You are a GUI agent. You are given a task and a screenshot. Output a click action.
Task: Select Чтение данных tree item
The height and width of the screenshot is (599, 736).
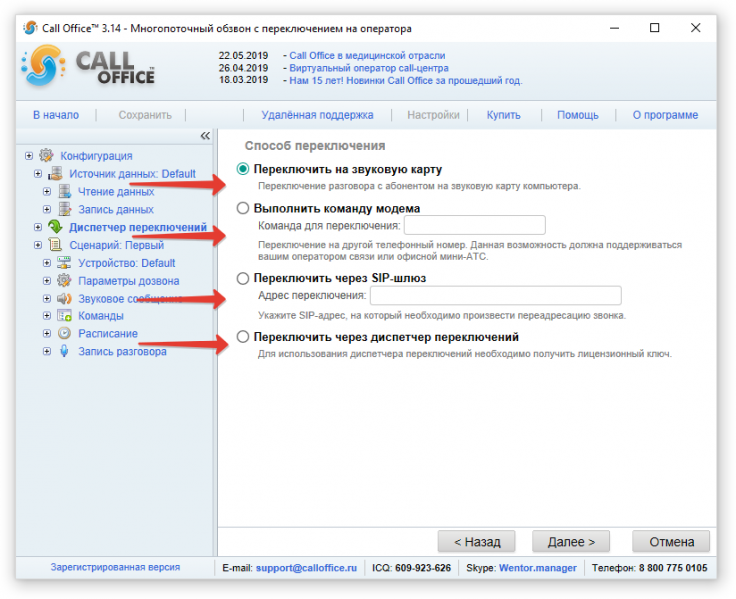pos(116,192)
